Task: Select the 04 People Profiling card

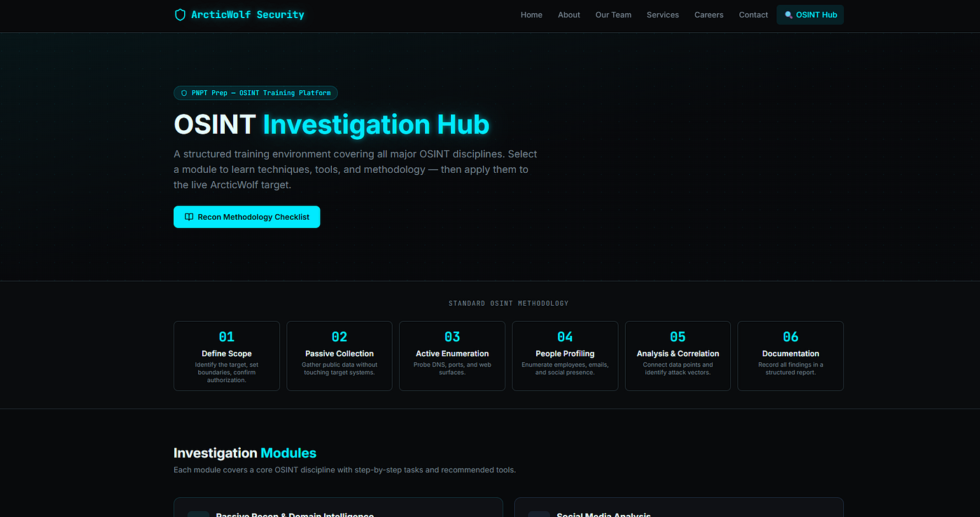Action: click(565, 356)
